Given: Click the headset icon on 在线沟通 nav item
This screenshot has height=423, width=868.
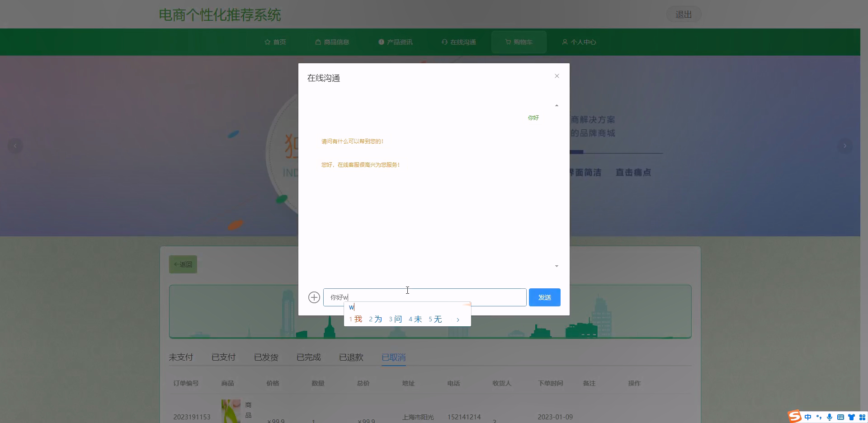Looking at the screenshot, I should 444,42.
